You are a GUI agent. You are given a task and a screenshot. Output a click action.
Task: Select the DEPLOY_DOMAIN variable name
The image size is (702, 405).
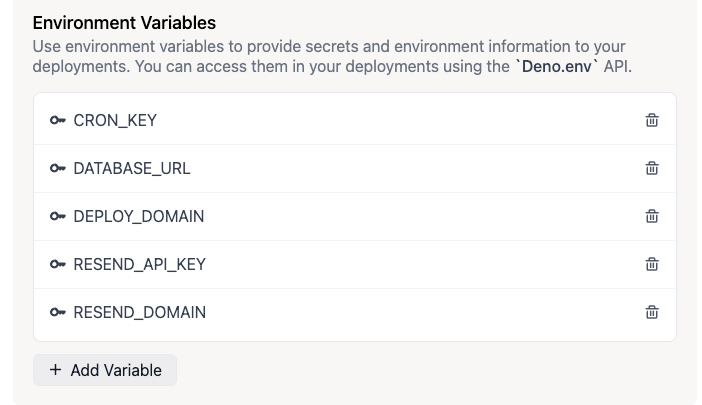point(139,216)
